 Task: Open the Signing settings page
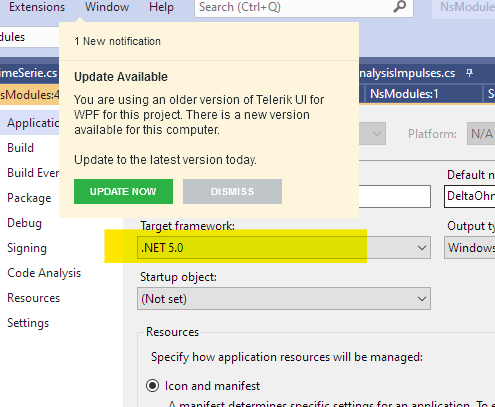(27, 248)
